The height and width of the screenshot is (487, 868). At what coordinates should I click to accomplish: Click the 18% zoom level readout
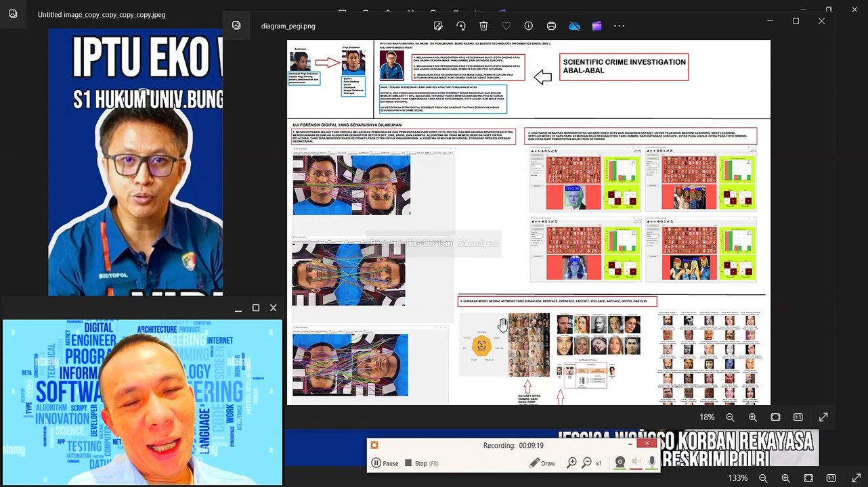click(707, 417)
